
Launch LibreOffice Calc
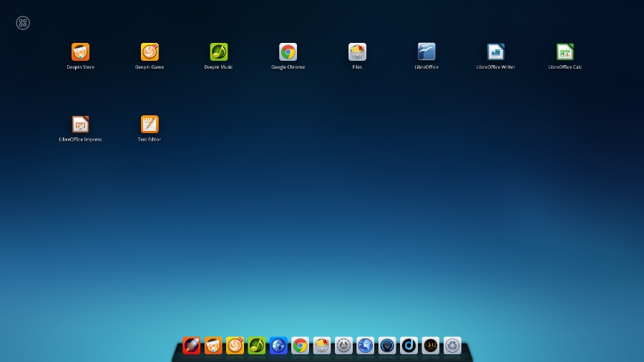pos(565,52)
